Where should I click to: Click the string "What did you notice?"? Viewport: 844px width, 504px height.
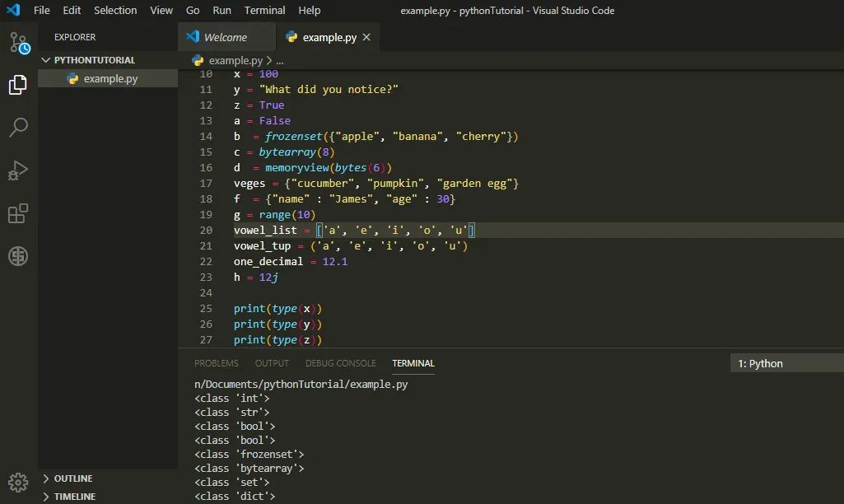click(329, 90)
